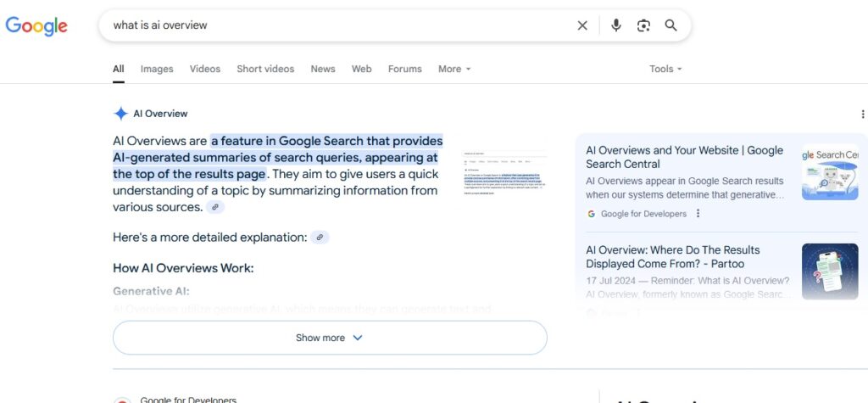868x403 pixels.
Task: Open the Tools dropdown menu
Action: pyautogui.click(x=665, y=69)
